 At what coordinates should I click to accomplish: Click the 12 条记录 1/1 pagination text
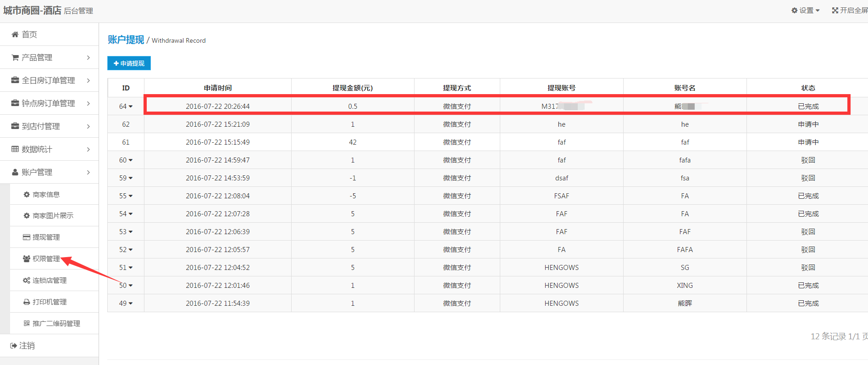(839, 337)
